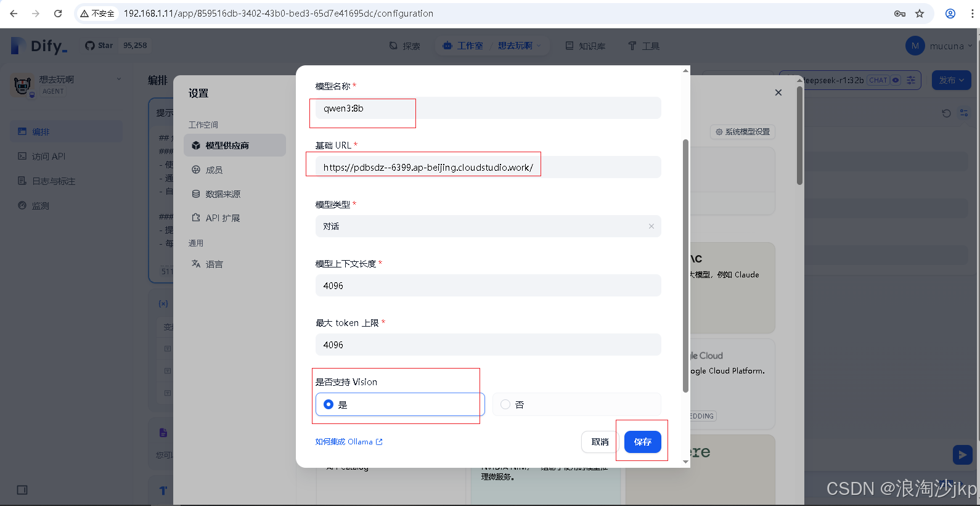Viewport: 980px width, 506px height.
Task: Select 模型供应商 in settings
Action: click(235, 145)
